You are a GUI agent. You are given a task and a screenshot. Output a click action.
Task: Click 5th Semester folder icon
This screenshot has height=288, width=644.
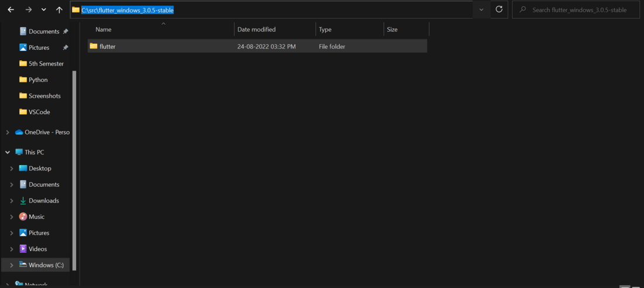tap(23, 63)
